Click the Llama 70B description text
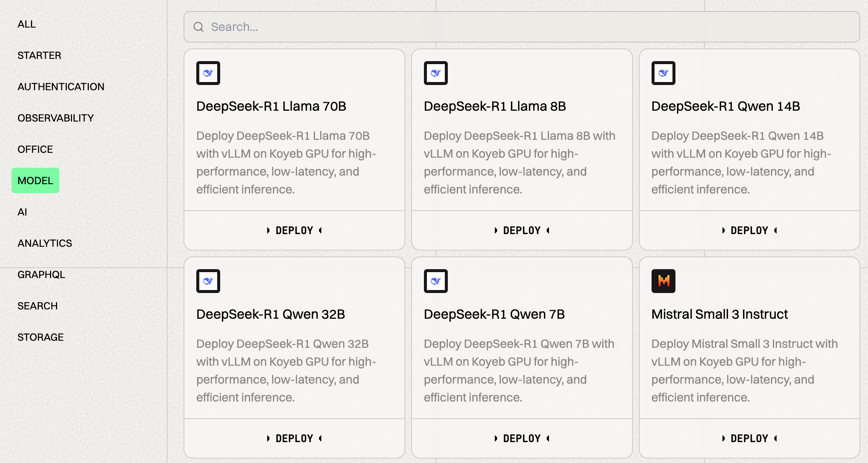Viewport: 868px width, 463px height. click(x=286, y=163)
